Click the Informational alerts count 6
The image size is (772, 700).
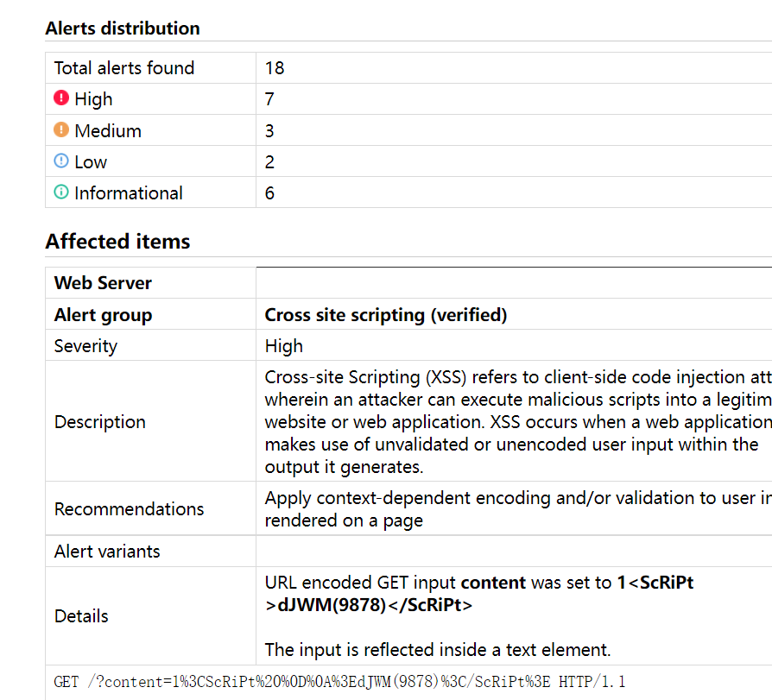tap(269, 193)
